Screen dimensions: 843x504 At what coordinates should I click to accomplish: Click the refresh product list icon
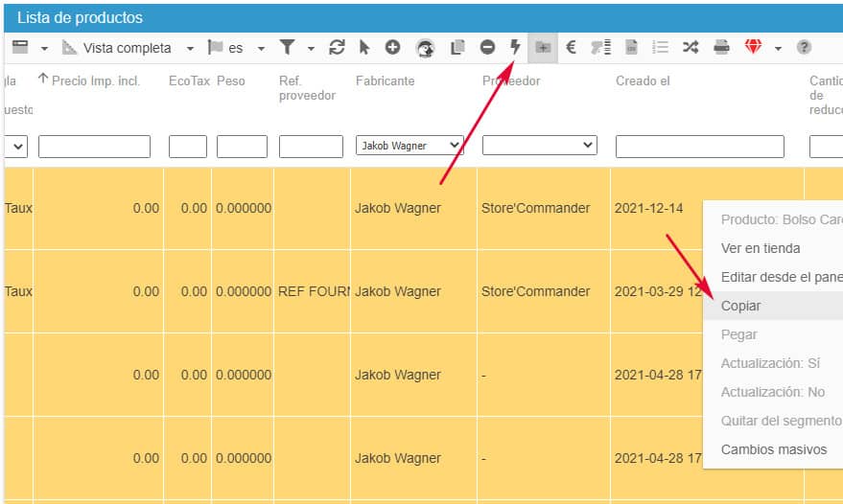coord(337,47)
